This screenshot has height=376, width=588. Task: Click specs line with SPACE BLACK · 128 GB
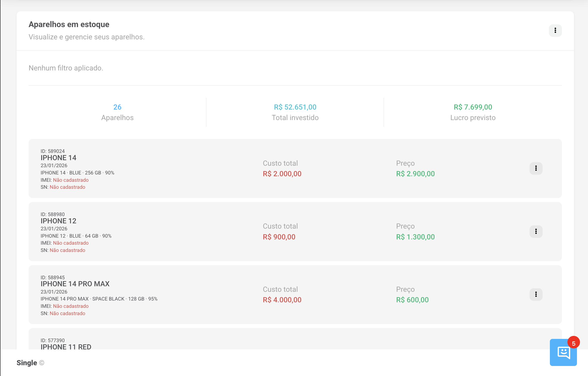[x=99, y=299]
